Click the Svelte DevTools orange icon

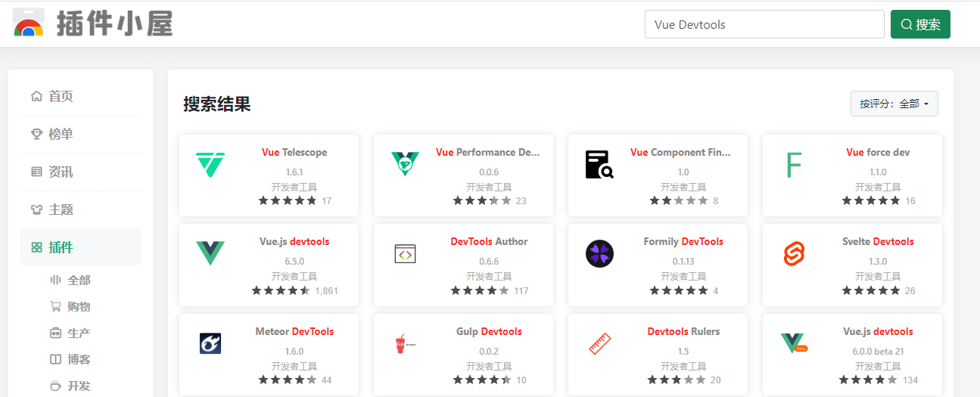coord(794,253)
